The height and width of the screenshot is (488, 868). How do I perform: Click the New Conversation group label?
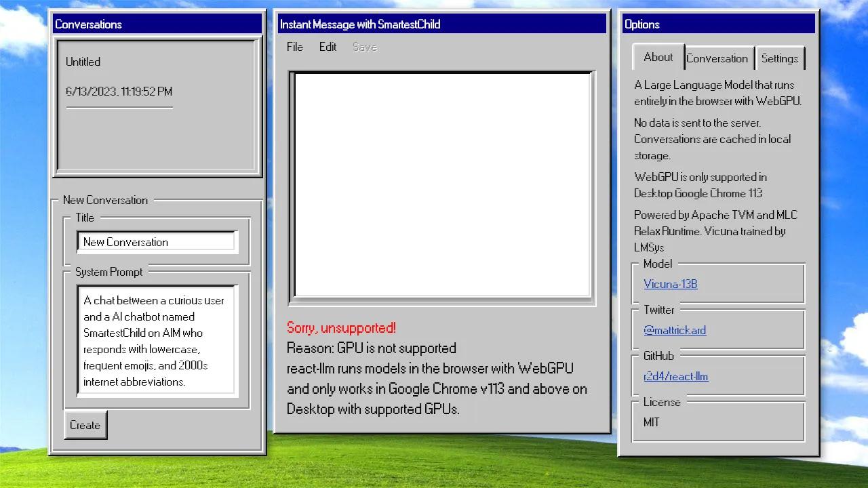(x=105, y=200)
